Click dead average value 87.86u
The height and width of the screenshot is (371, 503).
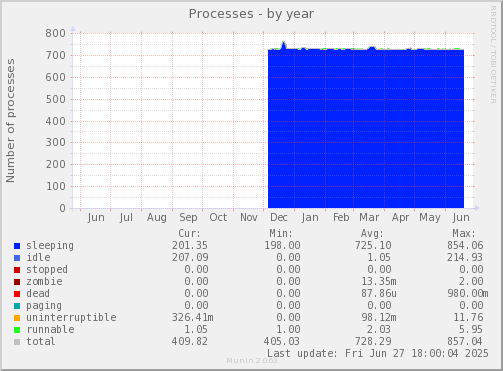[x=379, y=293]
